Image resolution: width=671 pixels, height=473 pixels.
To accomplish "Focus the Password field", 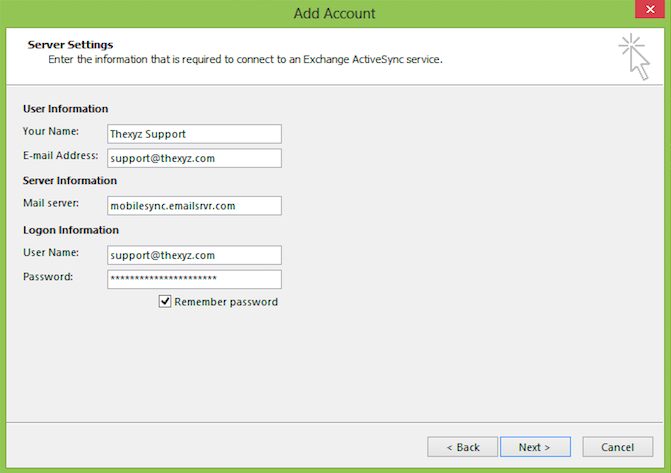I will tap(194, 279).
